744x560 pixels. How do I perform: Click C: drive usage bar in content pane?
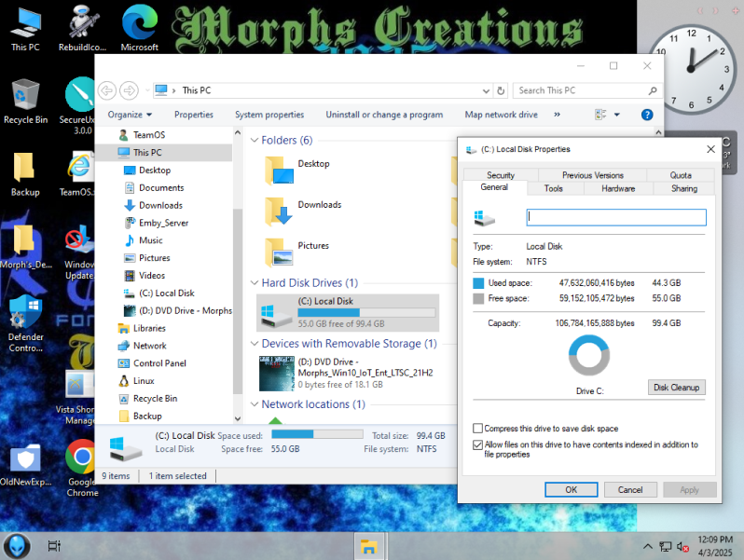[x=366, y=312]
